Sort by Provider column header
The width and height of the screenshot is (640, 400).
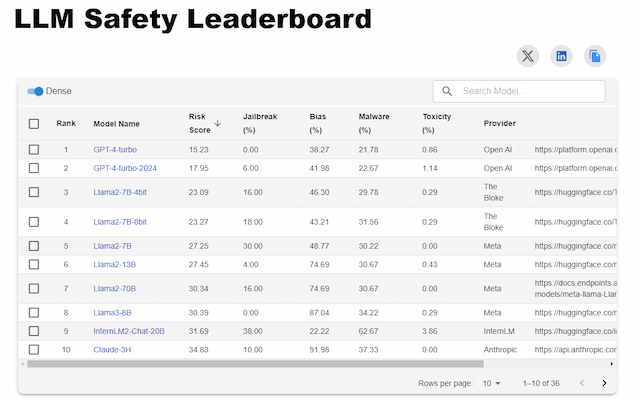(x=500, y=123)
